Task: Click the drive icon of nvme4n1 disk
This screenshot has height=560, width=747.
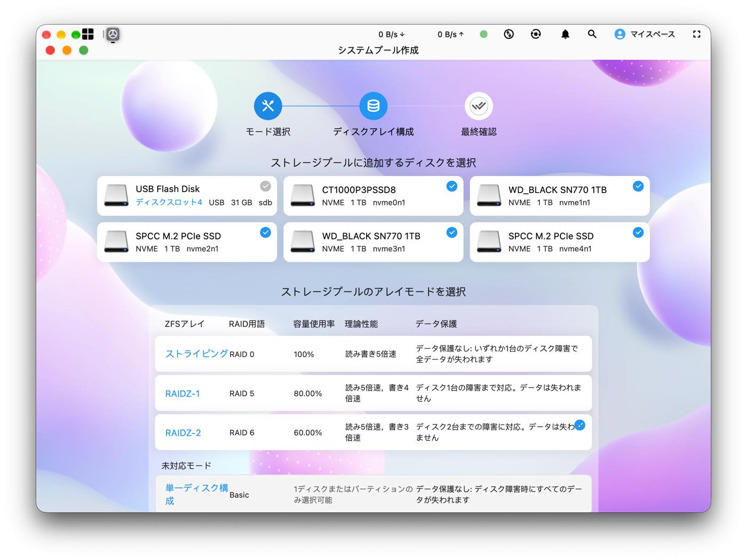Action: (x=489, y=242)
